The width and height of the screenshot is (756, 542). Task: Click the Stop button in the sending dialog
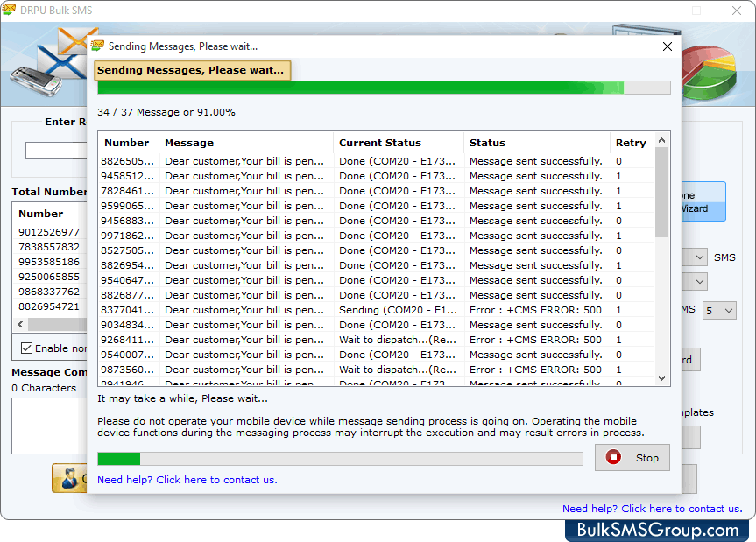click(x=632, y=457)
